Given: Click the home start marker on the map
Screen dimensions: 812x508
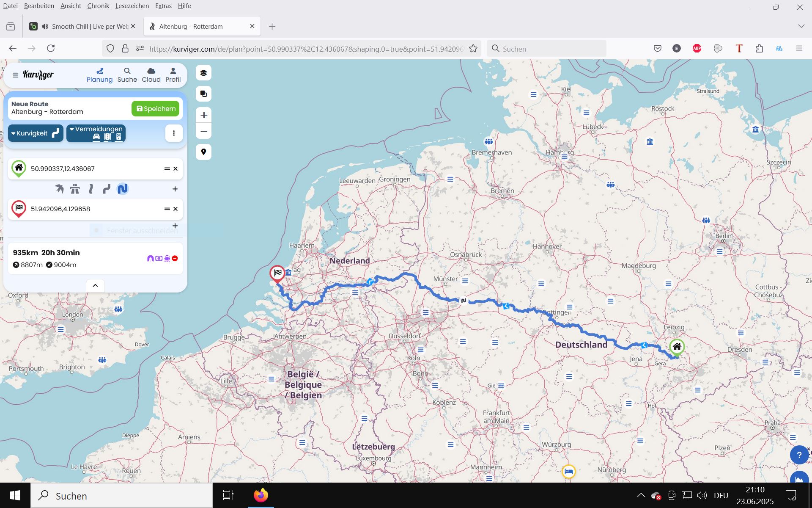Looking at the screenshot, I should point(677,347).
